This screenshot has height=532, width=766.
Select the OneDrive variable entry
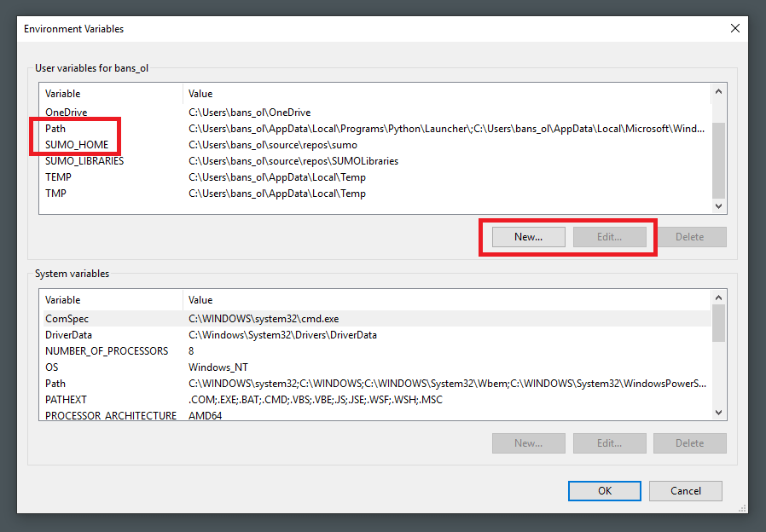[x=67, y=113]
